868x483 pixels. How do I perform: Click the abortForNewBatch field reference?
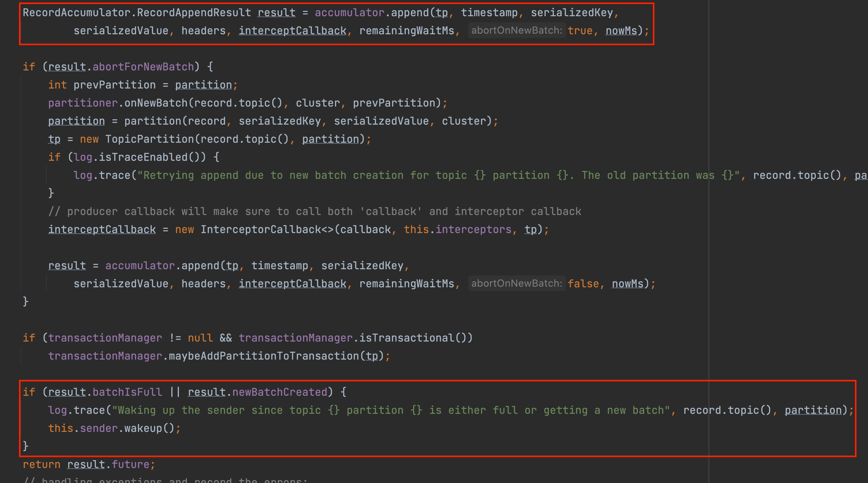point(143,67)
